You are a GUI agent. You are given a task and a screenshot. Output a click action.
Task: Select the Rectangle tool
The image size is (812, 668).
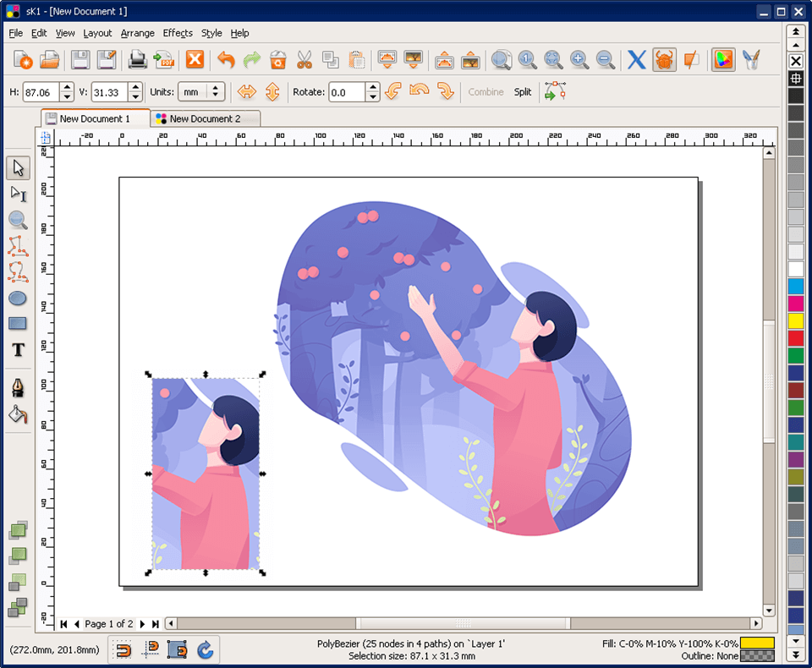(18, 323)
